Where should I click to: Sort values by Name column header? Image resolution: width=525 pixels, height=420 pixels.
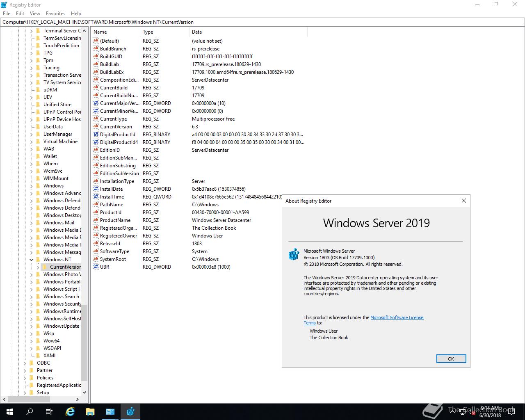tap(116, 32)
